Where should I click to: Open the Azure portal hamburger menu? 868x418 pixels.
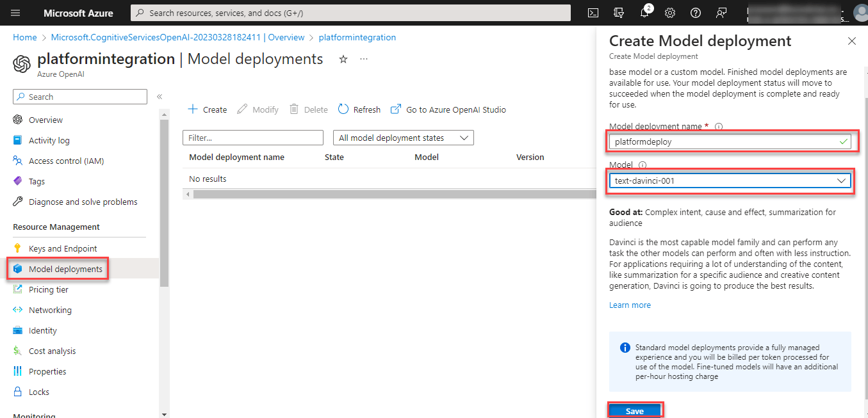click(15, 13)
